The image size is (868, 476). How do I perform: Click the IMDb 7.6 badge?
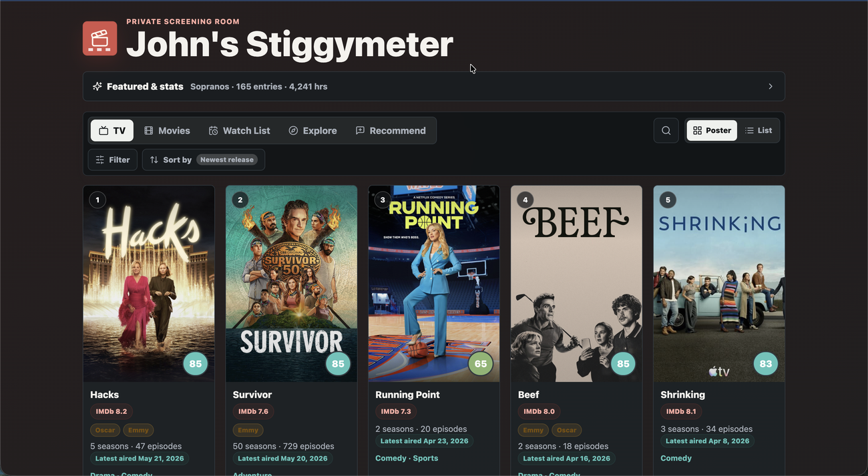click(253, 412)
